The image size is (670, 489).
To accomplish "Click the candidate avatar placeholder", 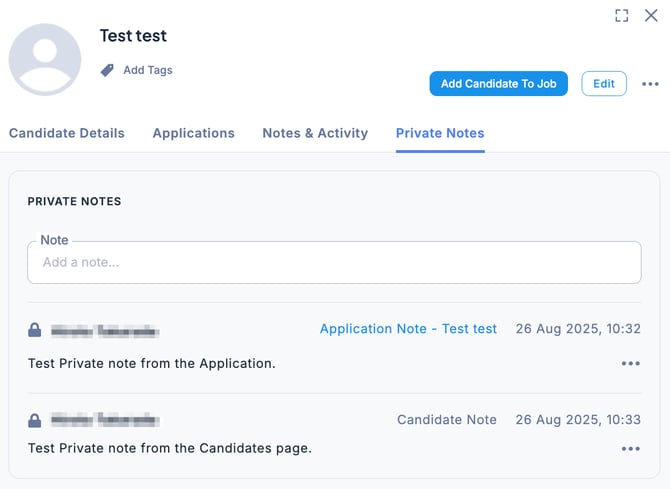I will pos(45,60).
